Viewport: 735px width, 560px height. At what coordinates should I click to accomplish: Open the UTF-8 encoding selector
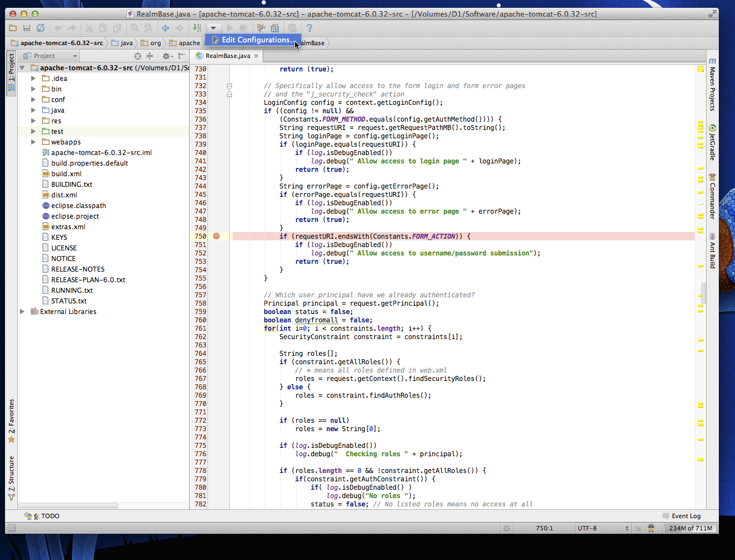603,528
